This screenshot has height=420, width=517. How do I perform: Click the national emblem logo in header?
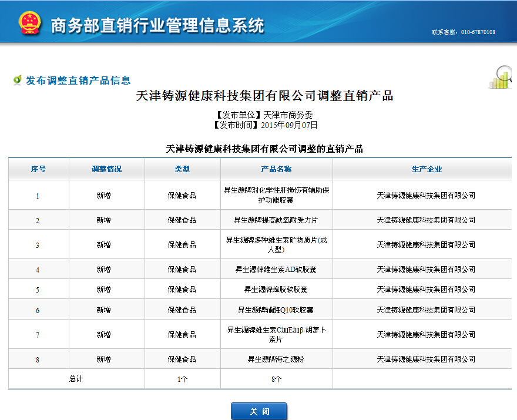click(29, 22)
